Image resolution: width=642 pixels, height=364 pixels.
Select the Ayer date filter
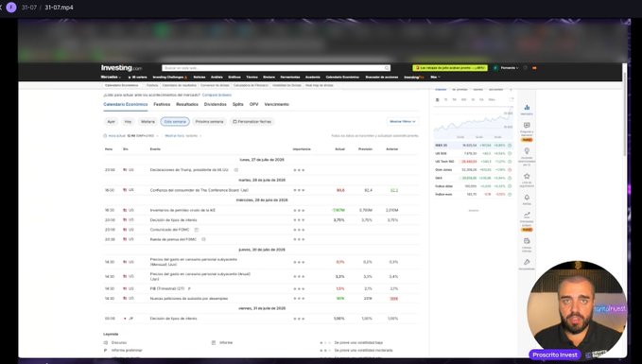click(x=111, y=122)
